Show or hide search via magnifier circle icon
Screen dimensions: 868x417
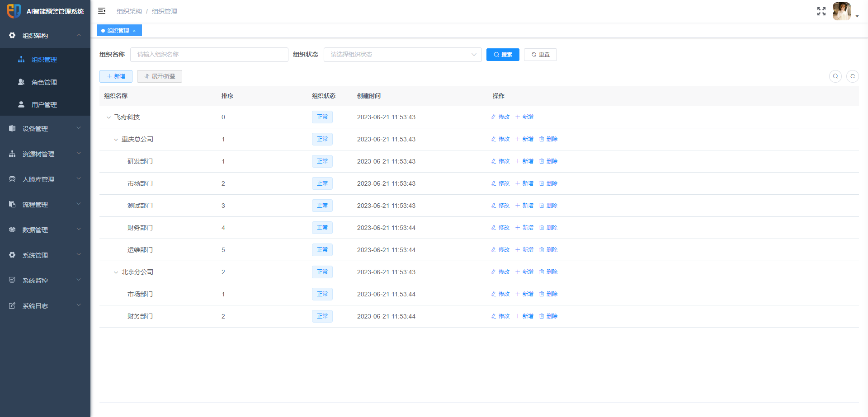click(x=835, y=76)
